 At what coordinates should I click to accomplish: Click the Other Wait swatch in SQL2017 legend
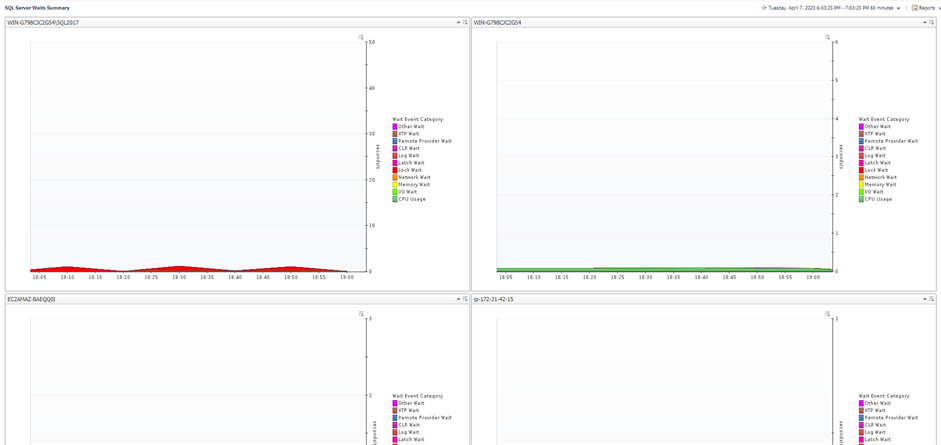point(395,127)
